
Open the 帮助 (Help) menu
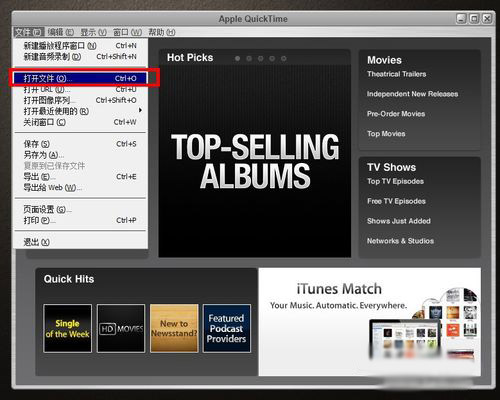point(162,32)
